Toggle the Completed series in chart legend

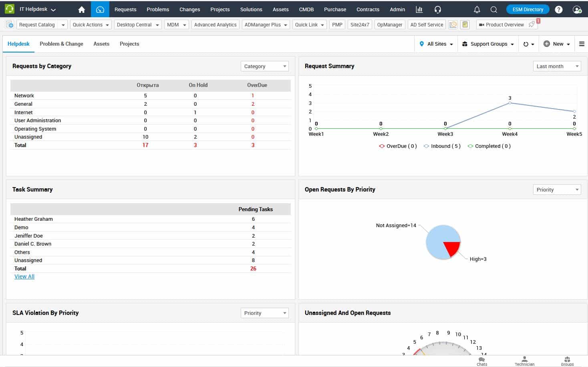[489, 146]
